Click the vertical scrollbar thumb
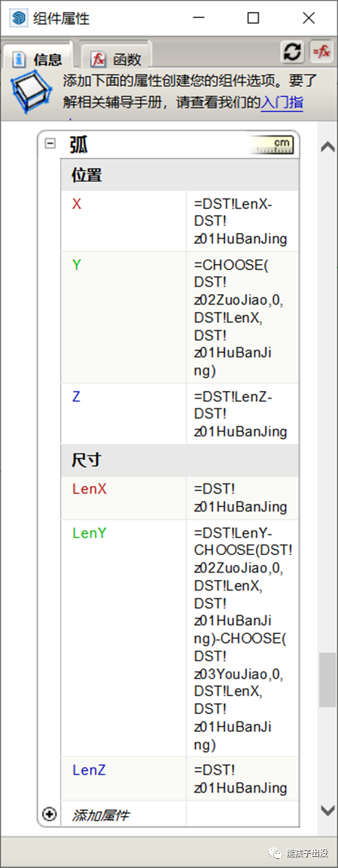 point(327,680)
